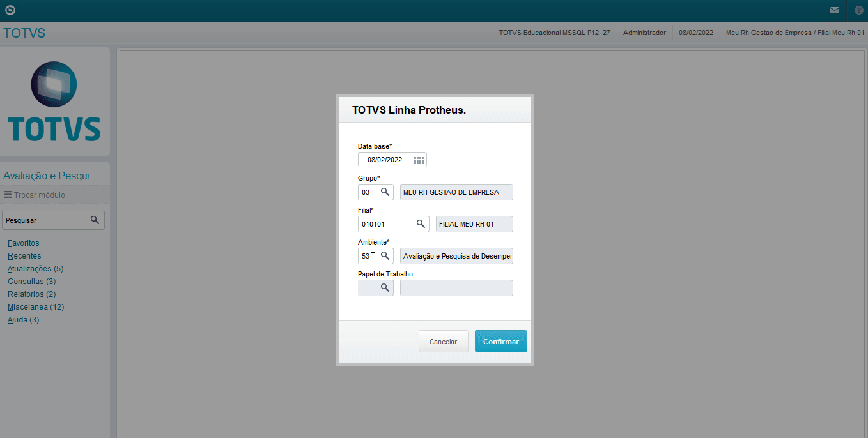This screenshot has height=438, width=868.
Task: Click the TOTVS icon in the top-left corner
Action: 10,10
